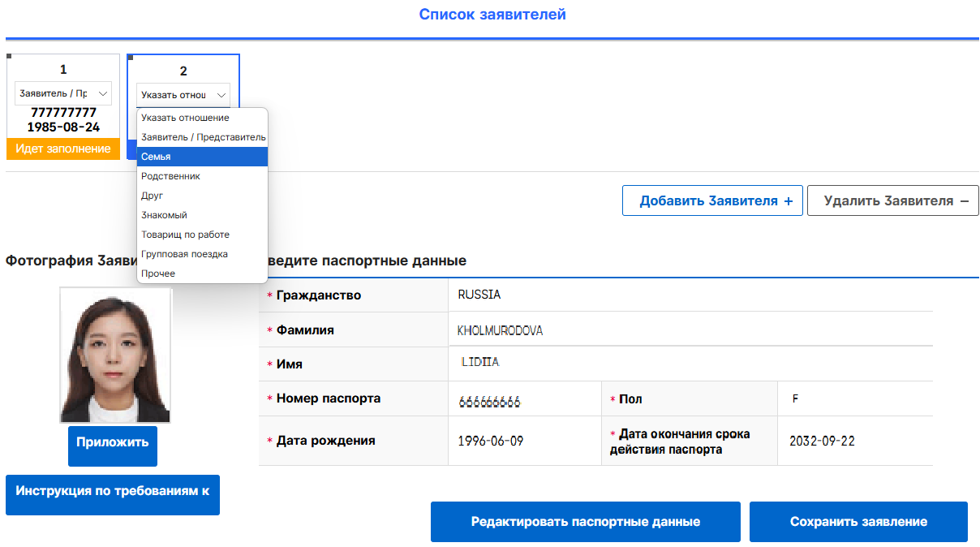Image resolution: width=980 pixels, height=547 pixels.
Task: Click 'Пол' field label
Action: (630, 399)
